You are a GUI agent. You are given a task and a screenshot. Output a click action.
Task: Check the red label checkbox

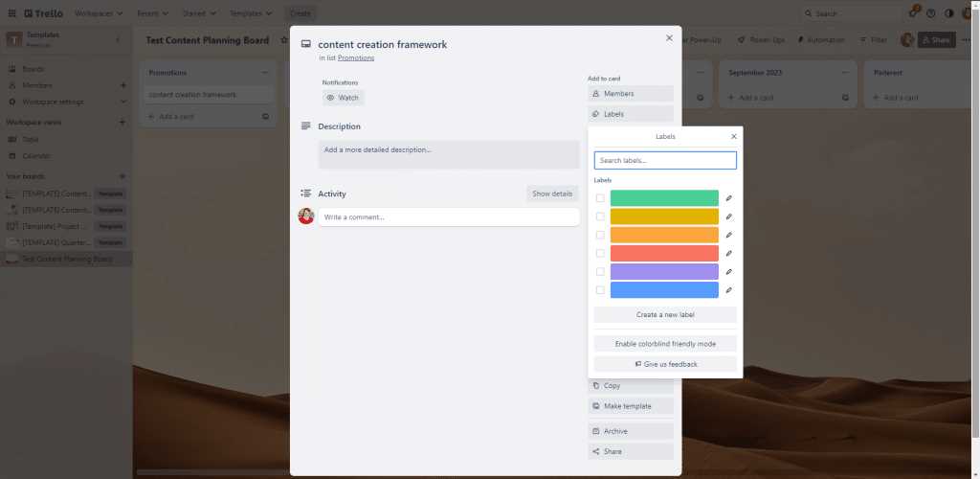click(600, 253)
